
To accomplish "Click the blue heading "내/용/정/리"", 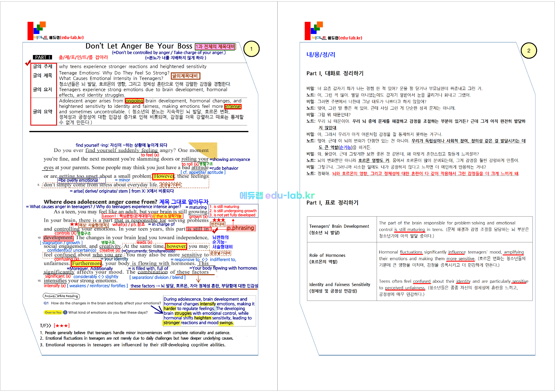I will click(321, 55).
